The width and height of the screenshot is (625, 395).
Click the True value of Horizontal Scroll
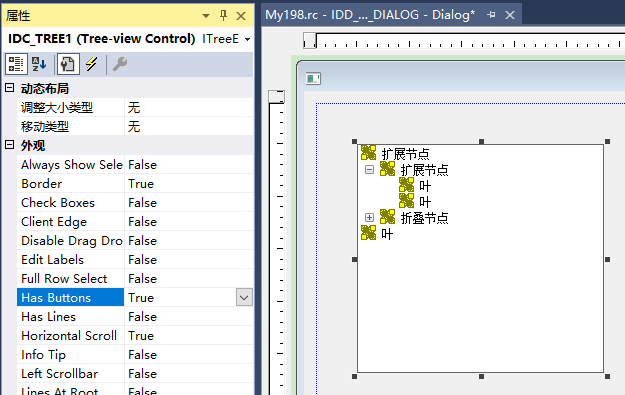click(141, 335)
